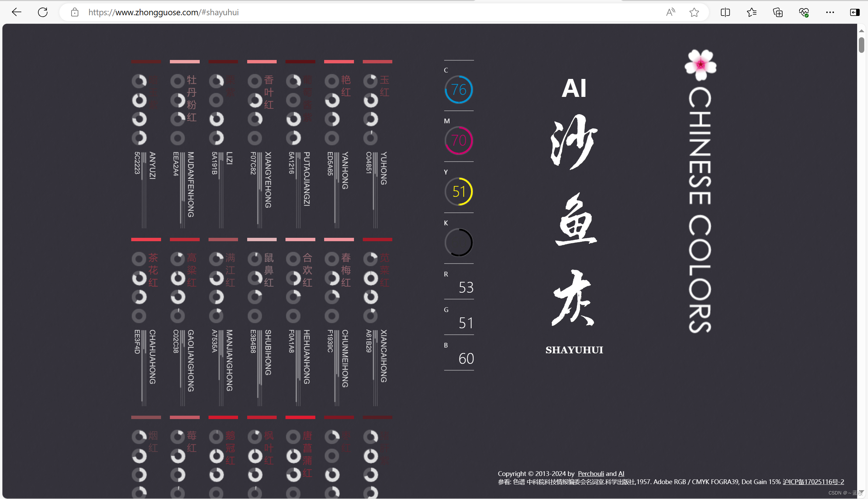Open the 沪ICP备17025116号-2 link

[x=813, y=482]
